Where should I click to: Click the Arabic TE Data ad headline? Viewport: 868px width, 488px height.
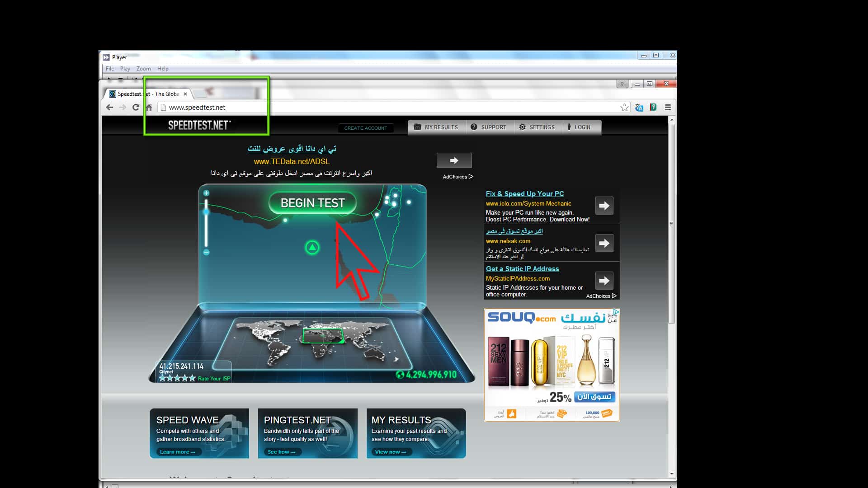point(292,149)
